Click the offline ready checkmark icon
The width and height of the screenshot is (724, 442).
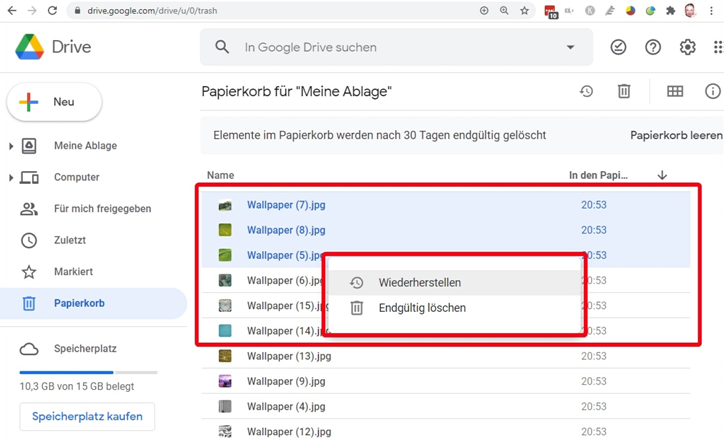click(x=618, y=47)
